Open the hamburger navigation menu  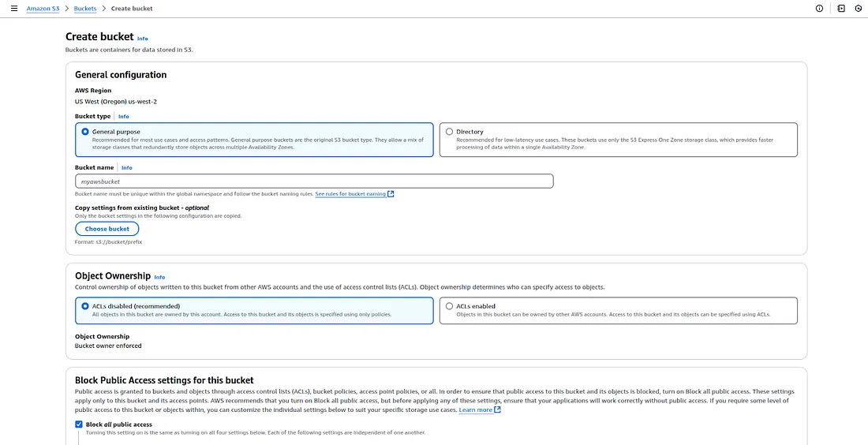pyautogui.click(x=14, y=9)
